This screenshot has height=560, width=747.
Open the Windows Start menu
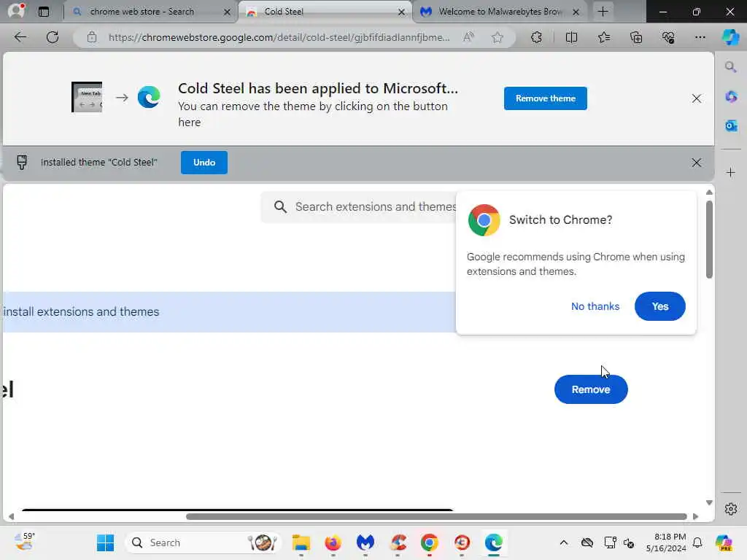point(105,542)
